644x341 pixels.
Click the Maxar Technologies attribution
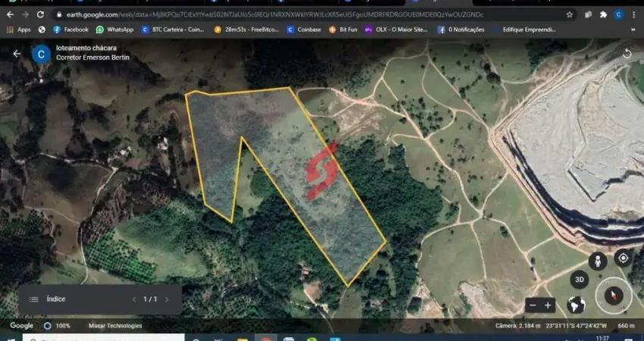(x=115, y=326)
